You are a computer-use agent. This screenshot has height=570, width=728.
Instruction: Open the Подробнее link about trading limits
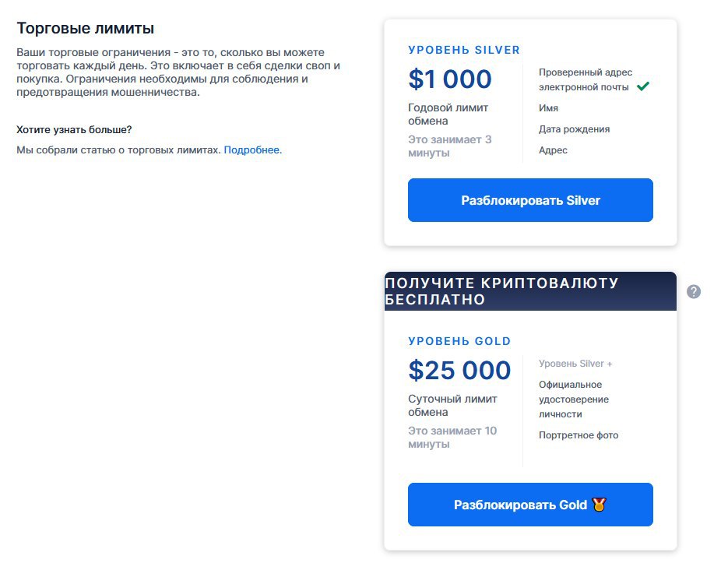click(x=252, y=150)
